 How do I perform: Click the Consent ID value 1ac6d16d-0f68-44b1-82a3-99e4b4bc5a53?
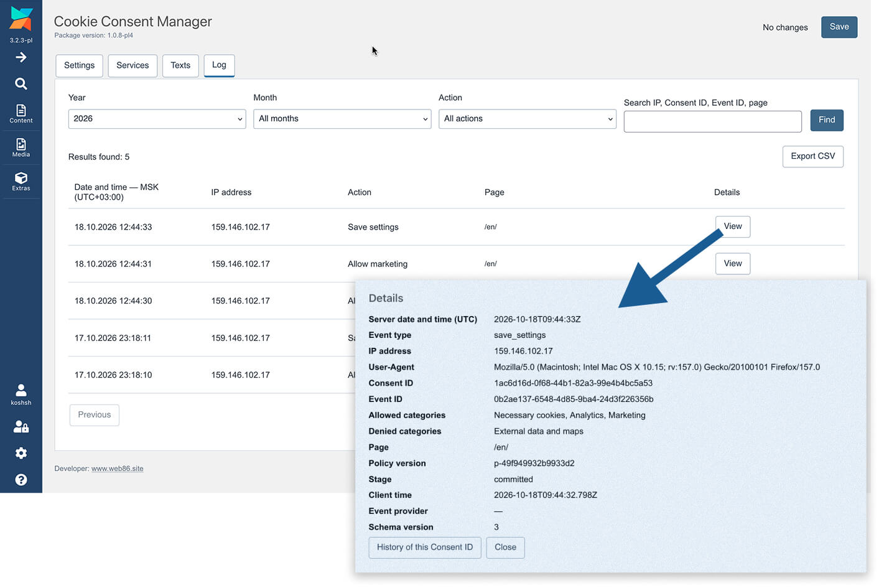tap(573, 383)
